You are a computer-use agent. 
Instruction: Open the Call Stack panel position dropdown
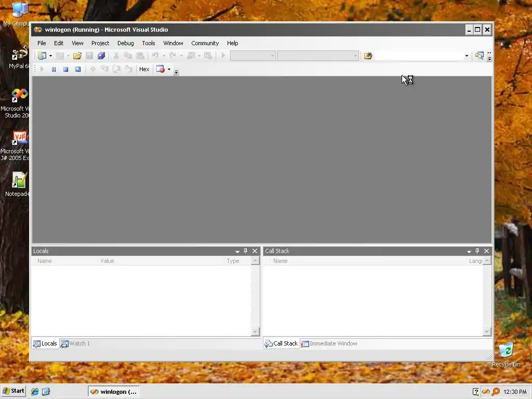click(469, 251)
